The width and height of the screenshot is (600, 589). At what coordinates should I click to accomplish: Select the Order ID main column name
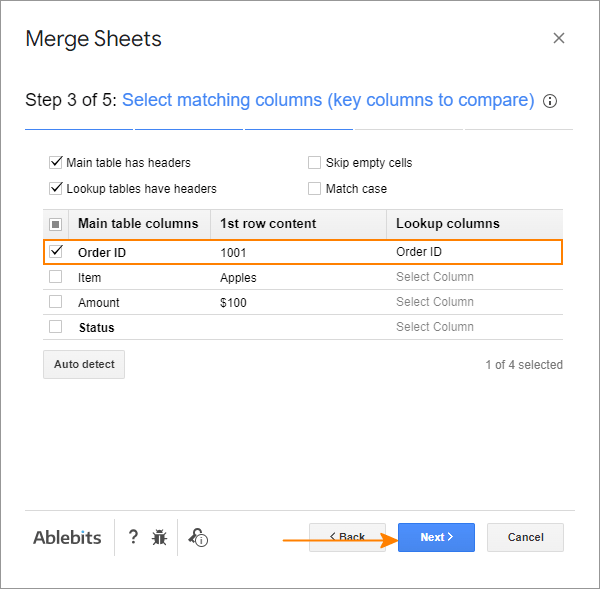(102, 253)
